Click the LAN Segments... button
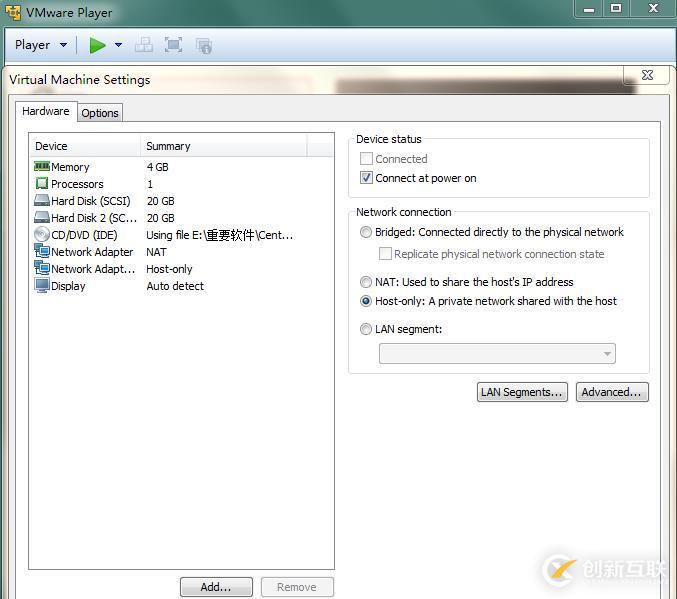Image resolution: width=677 pixels, height=599 pixels. point(522,392)
